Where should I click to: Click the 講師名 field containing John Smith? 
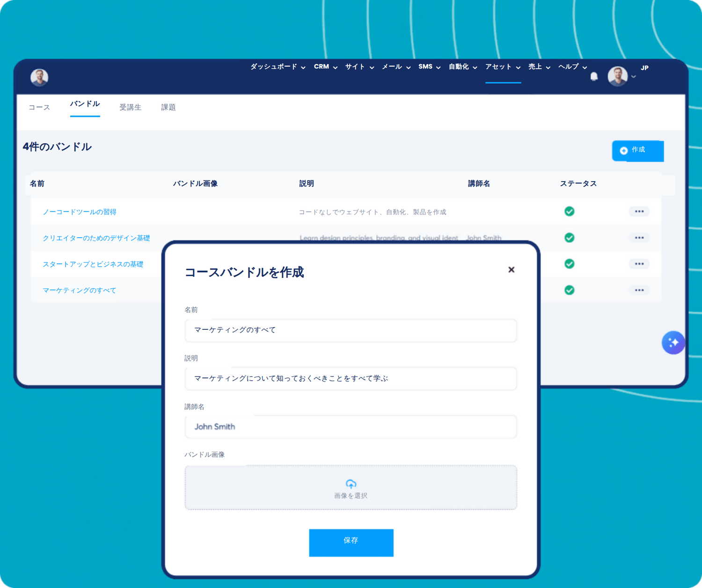(x=351, y=427)
